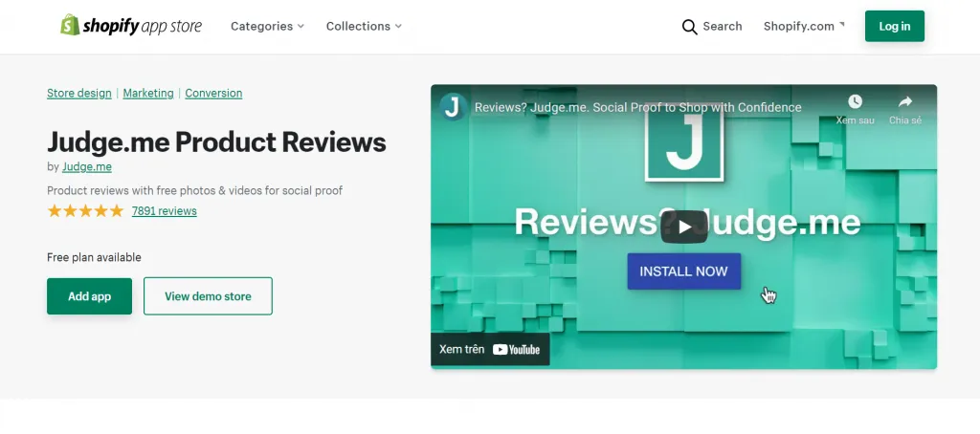Click the Search label in header
The width and height of the screenshot is (980, 434).
tap(723, 26)
